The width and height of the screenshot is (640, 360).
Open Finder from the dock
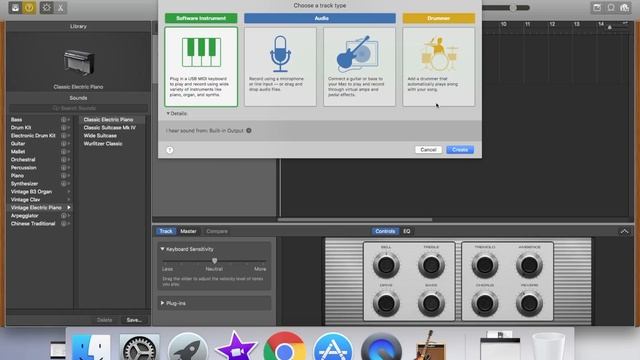[x=91, y=348]
